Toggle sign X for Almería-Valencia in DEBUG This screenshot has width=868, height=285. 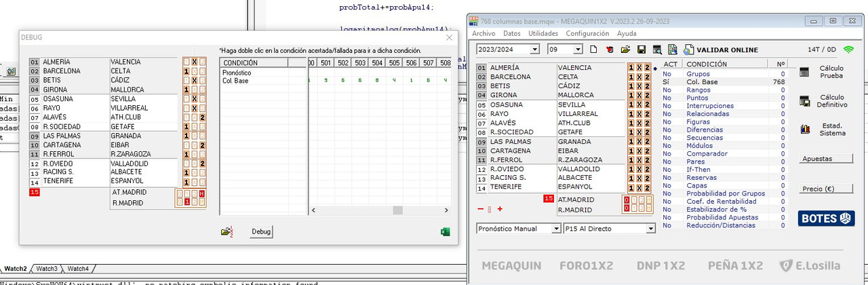coord(194,62)
